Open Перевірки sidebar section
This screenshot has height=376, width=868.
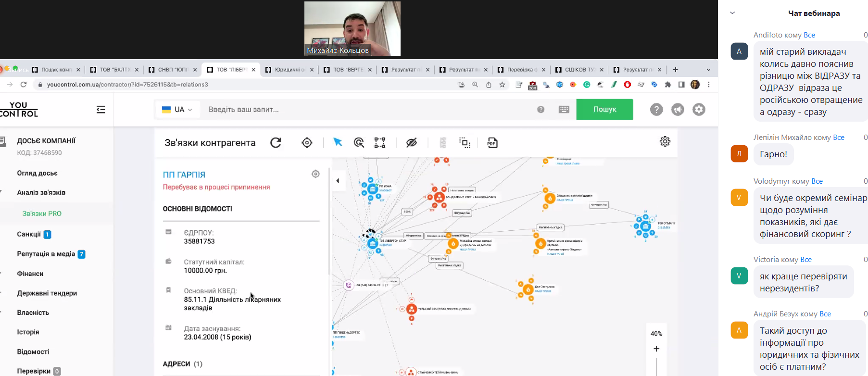(33, 371)
